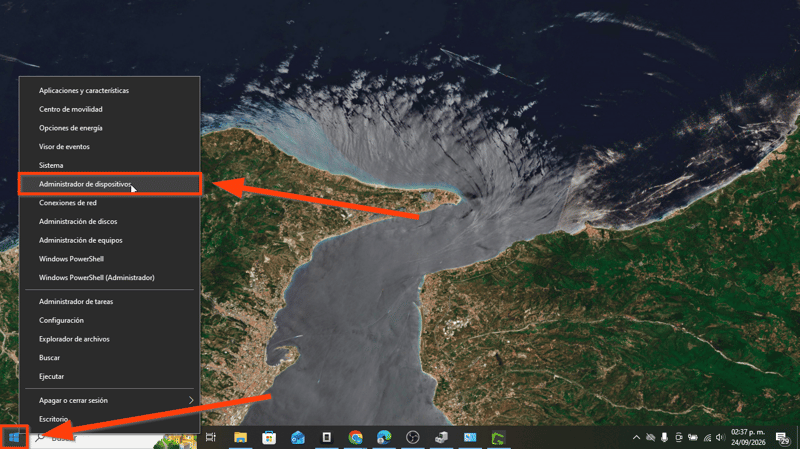The height and width of the screenshot is (449, 800).
Task: Select the Escritorio menu entry
Action: pyautogui.click(x=109, y=419)
